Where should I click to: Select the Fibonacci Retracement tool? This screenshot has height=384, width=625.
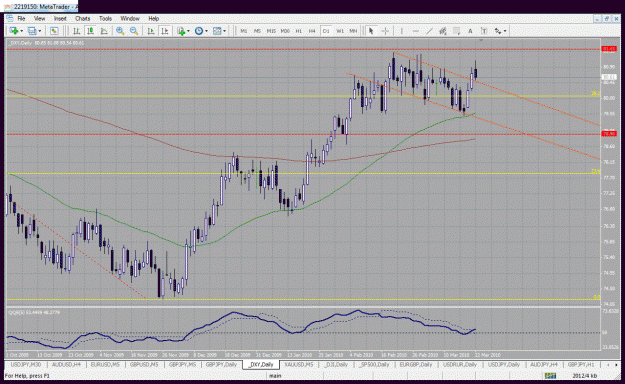(x=456, y=31)
